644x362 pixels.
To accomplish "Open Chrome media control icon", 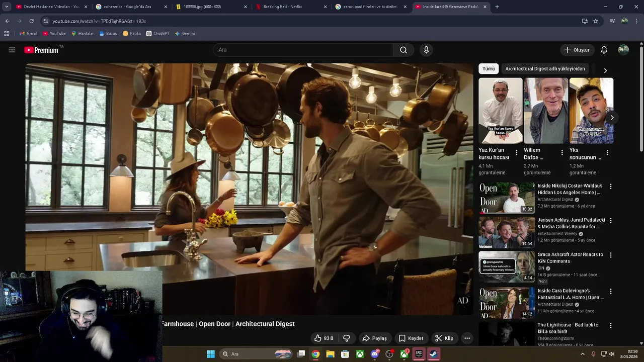I will [612, 21].
